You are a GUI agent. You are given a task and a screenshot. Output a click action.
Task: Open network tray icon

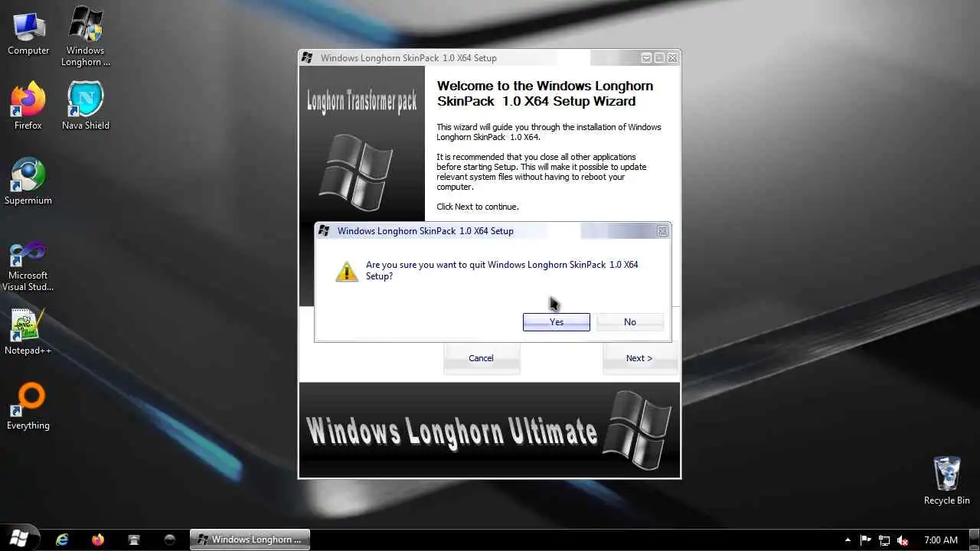884,540
